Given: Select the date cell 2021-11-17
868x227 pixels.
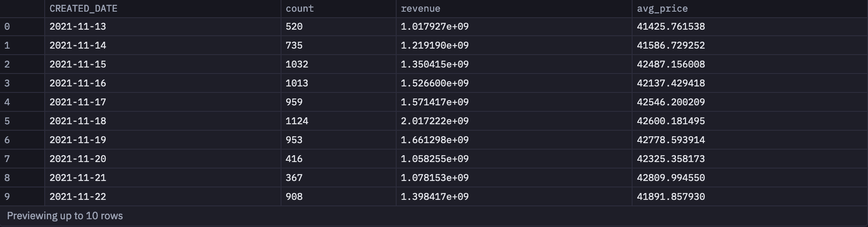Looking at the screenshot, I should [x=78, y=102].
